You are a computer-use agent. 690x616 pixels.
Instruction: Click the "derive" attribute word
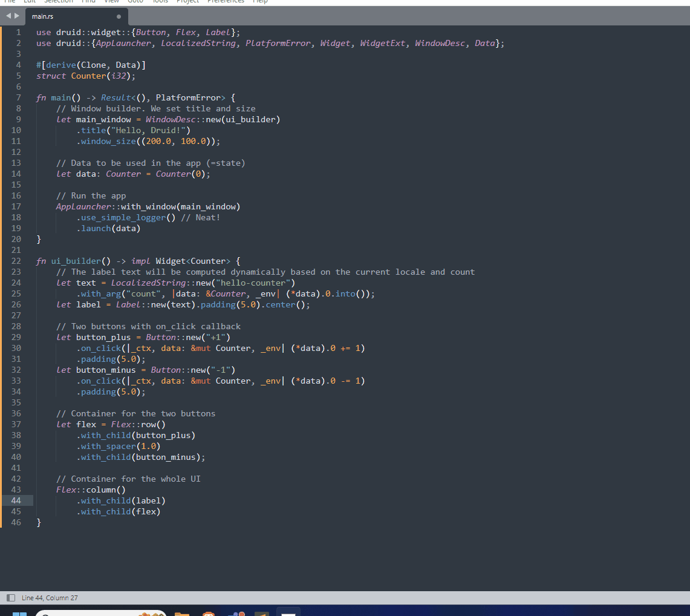tap(61, 65)
